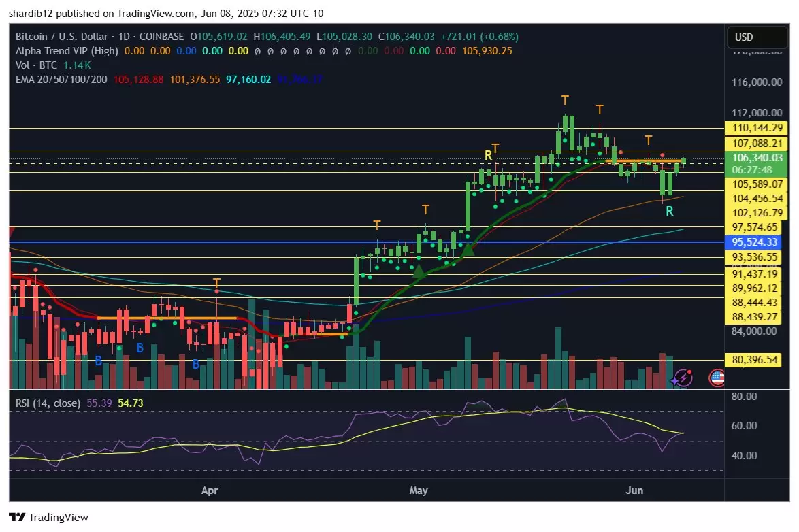799x532 pixels.
Task: Click the red EMA value 105,128.88
Action: tap(139, 80)
